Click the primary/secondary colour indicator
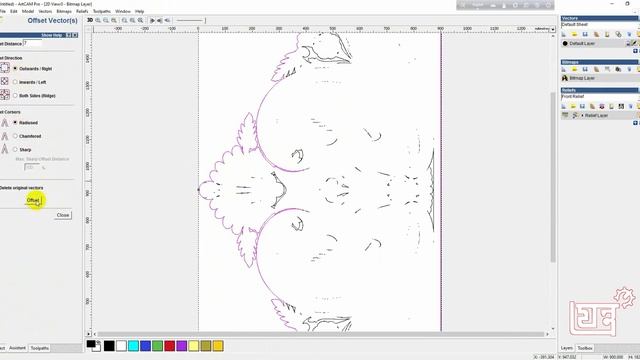Image resolution: width=640 pixels, height=360 pixels. [94, 346]
